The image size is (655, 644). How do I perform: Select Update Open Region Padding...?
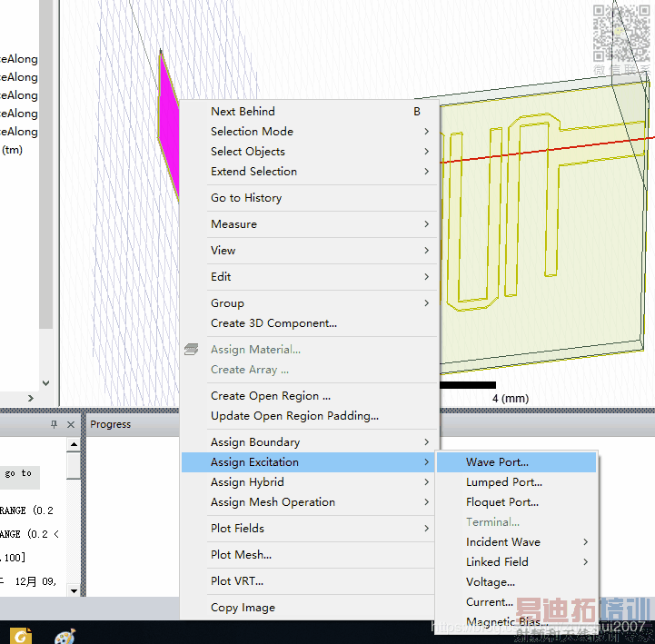click(309, 416)
